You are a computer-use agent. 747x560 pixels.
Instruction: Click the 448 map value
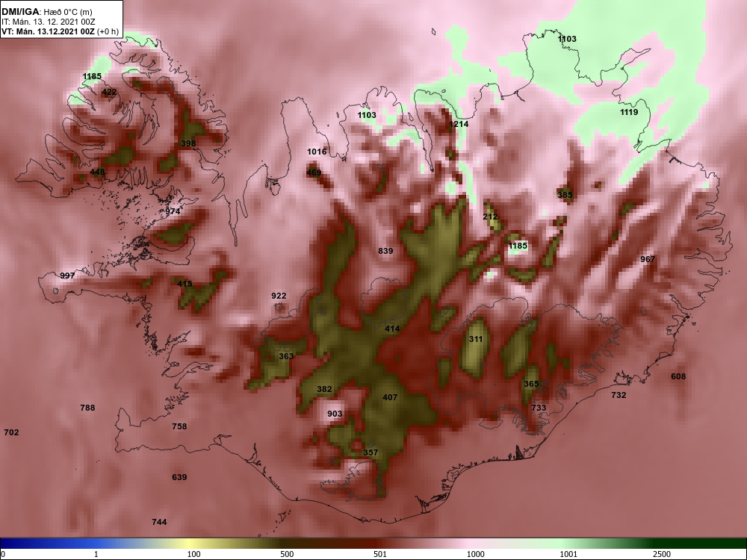point(97,172)
